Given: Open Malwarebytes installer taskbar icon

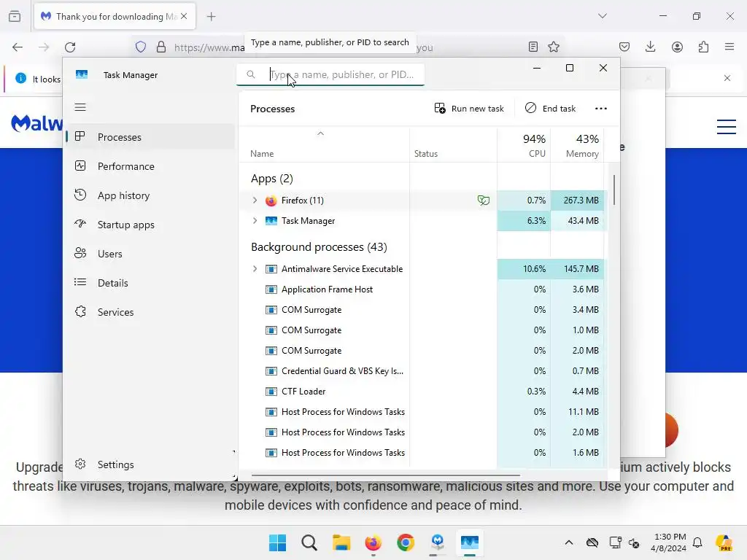Looking at the screenshot, I should (x=438, y=542).
